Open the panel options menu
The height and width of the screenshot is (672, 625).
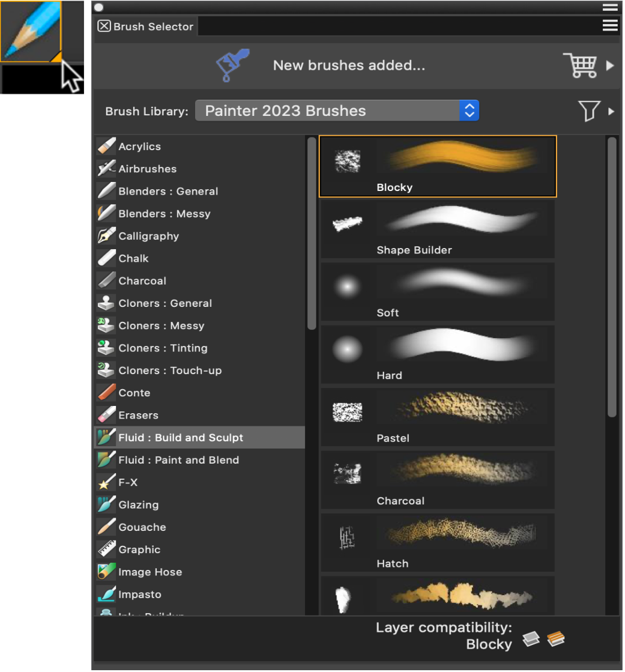[x=610, y=25]
